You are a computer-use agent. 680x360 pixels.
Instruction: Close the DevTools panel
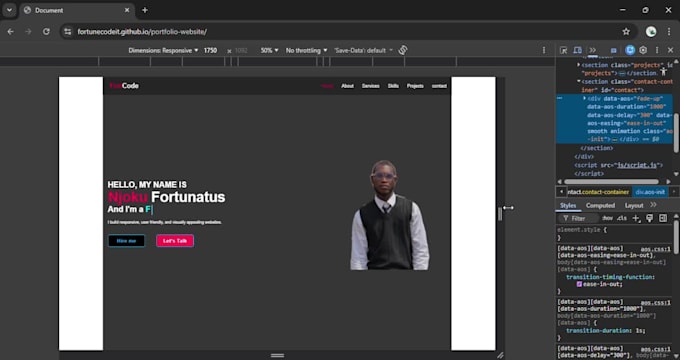[x=670, y=50]
